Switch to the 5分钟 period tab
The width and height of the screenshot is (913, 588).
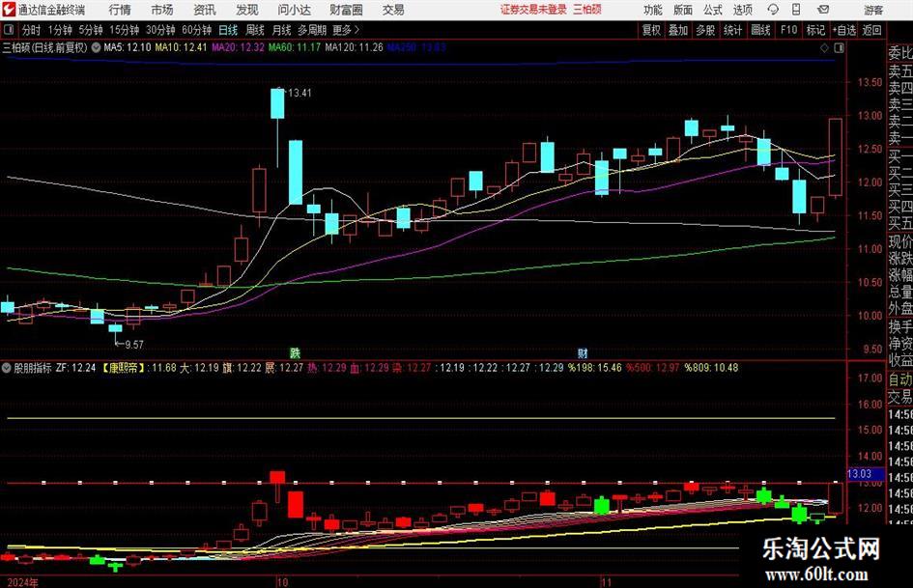(x=91, y=30)
